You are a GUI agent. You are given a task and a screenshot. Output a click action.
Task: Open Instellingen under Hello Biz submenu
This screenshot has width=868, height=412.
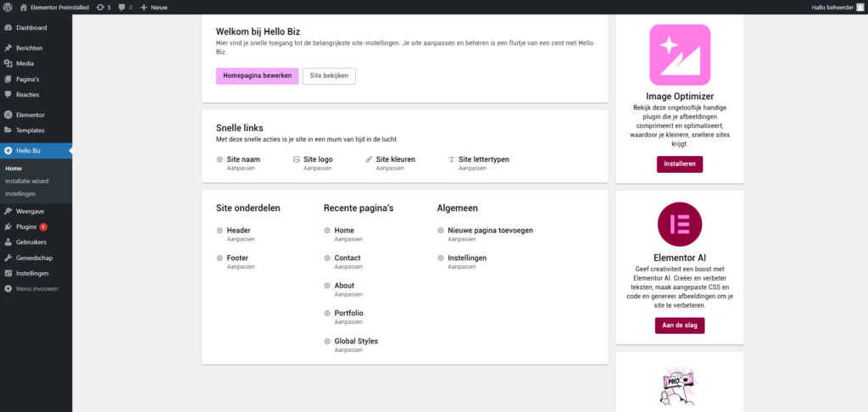point(20,194)
